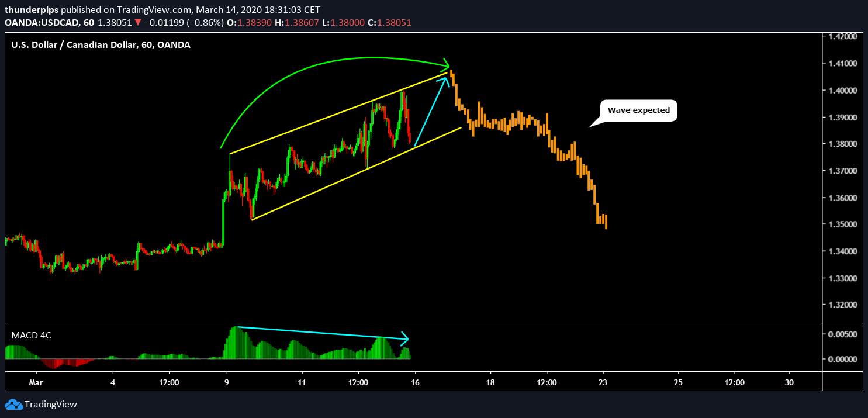Click the '23' date label on time axis
Image resolution: width=868 pixels, height=418 pixels.
604,382
